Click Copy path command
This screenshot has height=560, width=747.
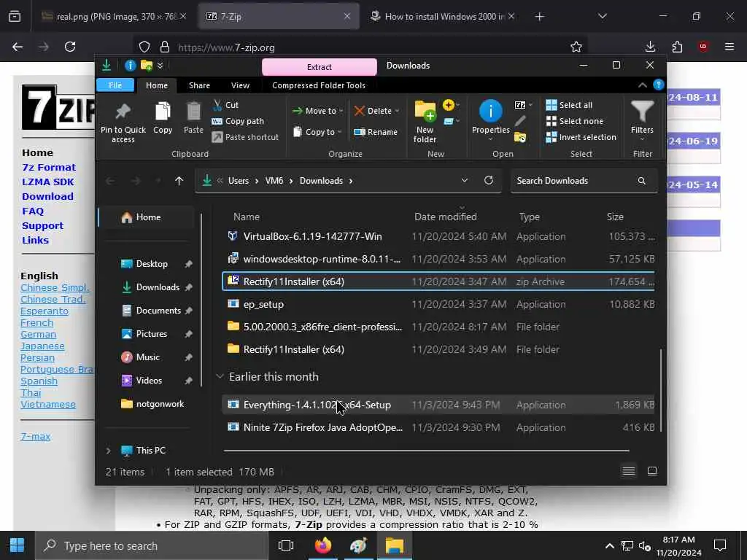(x=238, y=121)
